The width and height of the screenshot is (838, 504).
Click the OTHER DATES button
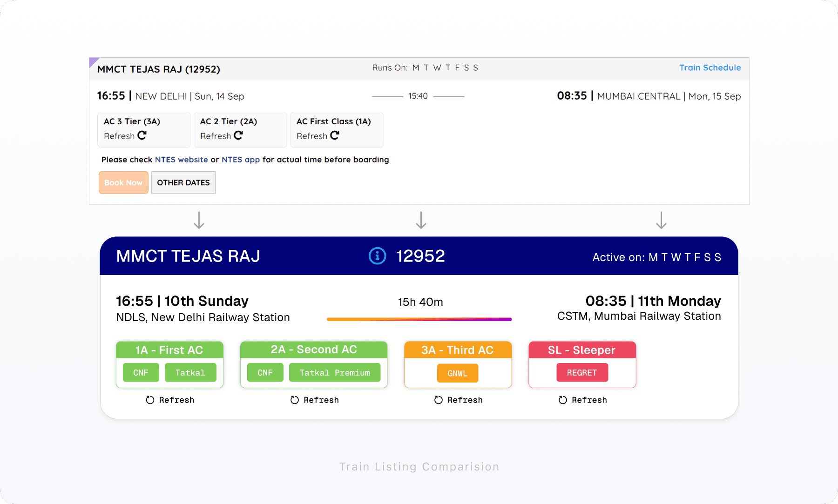tap(183, 182)
